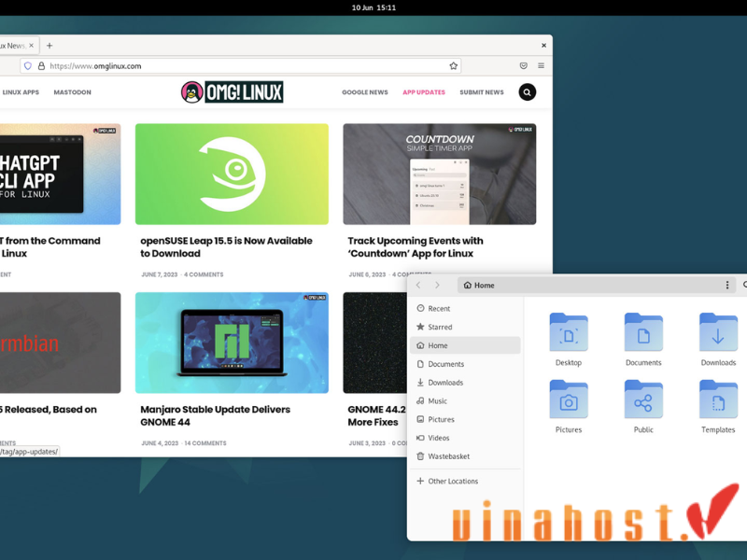Viewport: 747px width, 560px height.
Task: Open the LINUX APPS site menu item
Action: (21, 92)
